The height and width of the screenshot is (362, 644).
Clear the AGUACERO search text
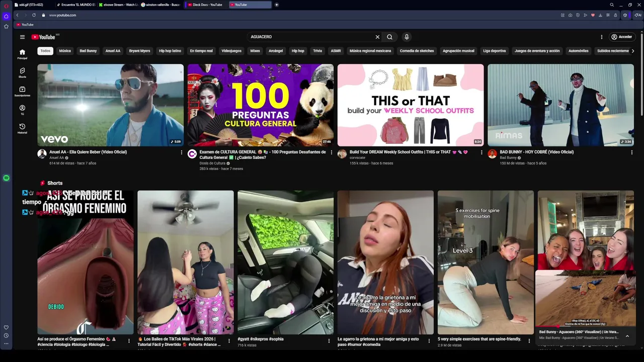point(377,37)
